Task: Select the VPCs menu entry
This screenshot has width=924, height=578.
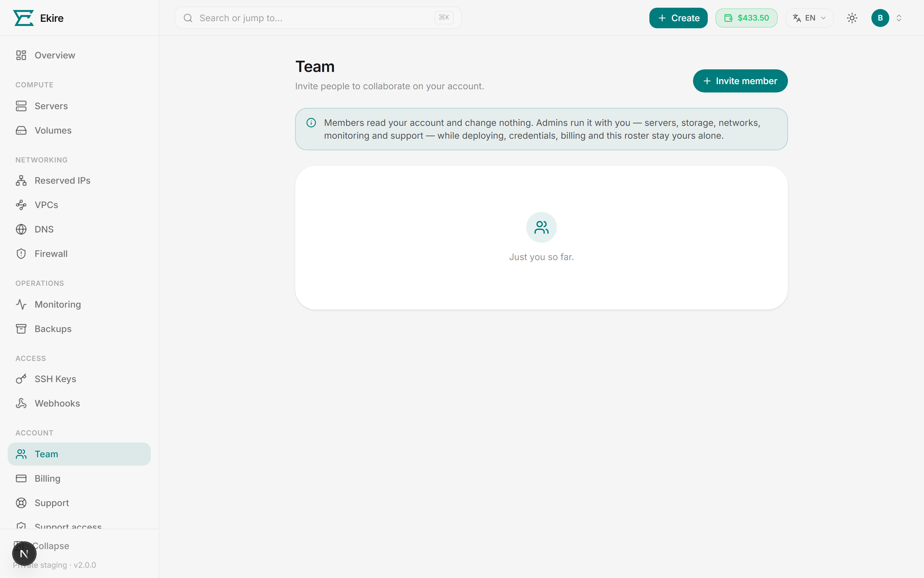Action: [x=79, y=205]
